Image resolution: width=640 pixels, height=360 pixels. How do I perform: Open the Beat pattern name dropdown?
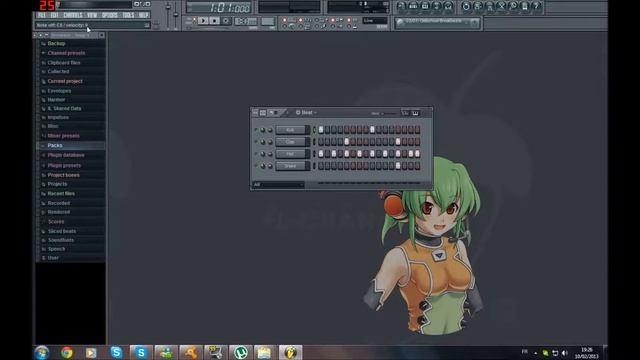coord(307,113)
